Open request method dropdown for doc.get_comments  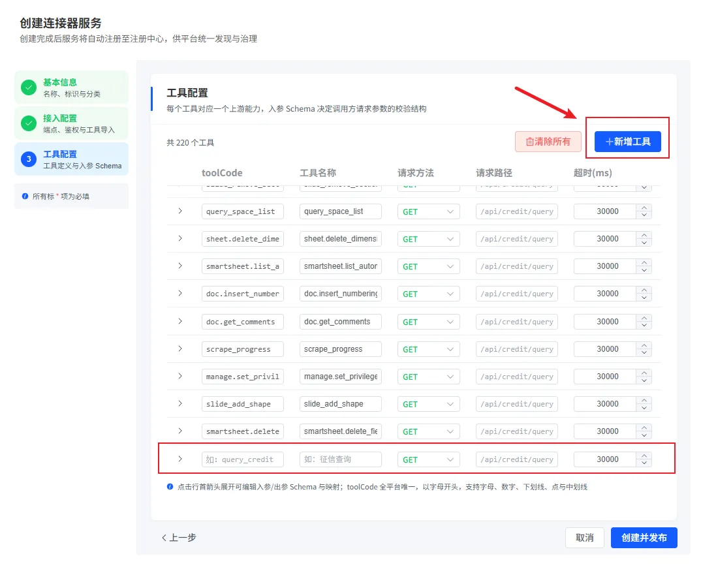point(428,322)
